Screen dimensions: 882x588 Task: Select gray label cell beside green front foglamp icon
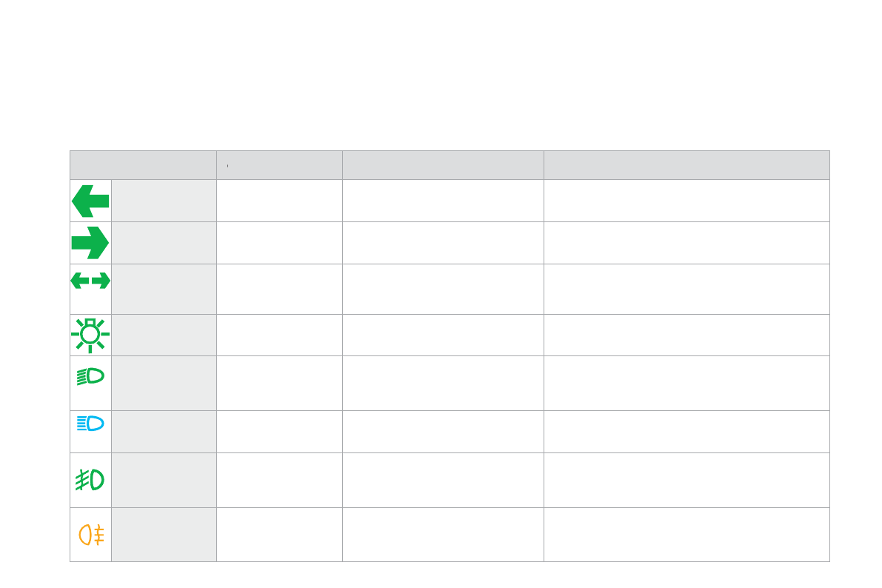click(x=164, y=480)
